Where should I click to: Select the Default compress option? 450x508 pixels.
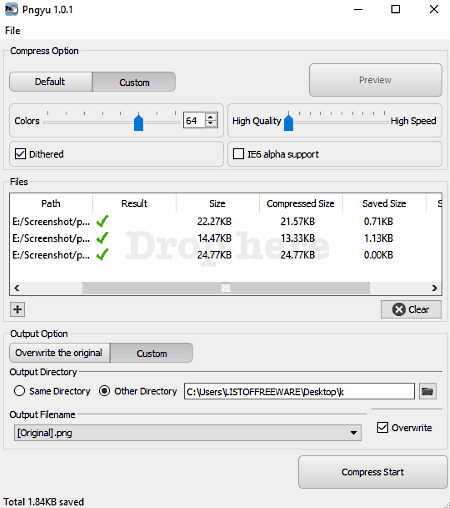pyautogui.click(x=51, y=82)
